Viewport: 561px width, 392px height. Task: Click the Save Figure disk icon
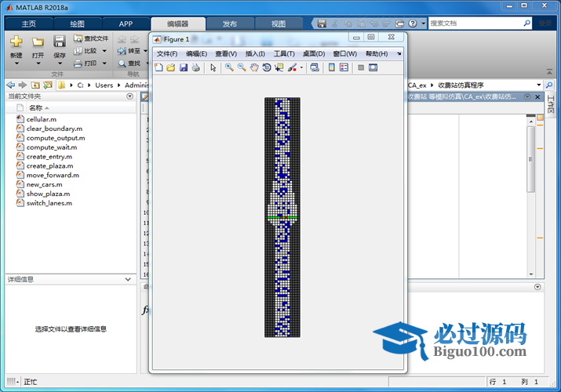click(x=183, y=67)
